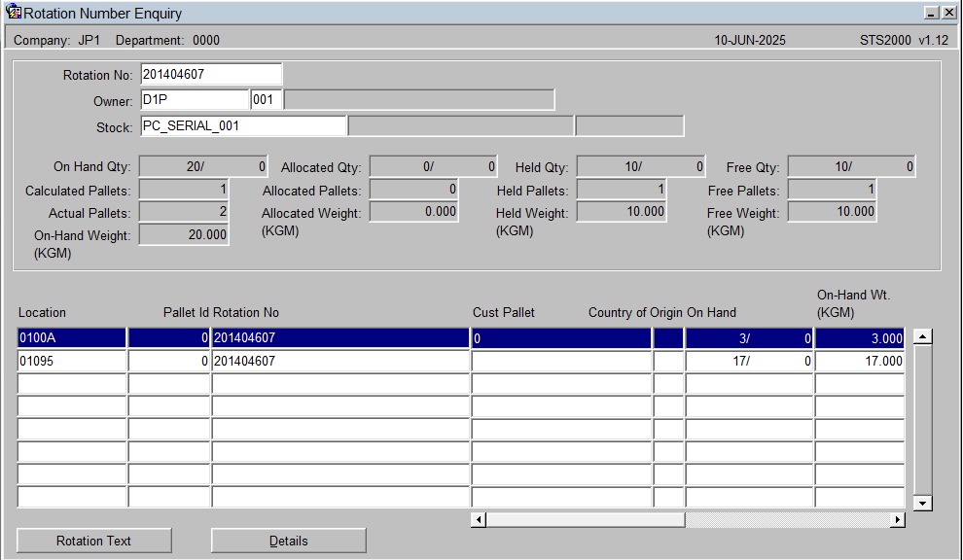Click the Allocated Pallets field
The height and width of the screenshot is (560, 963).
[414, 190]
